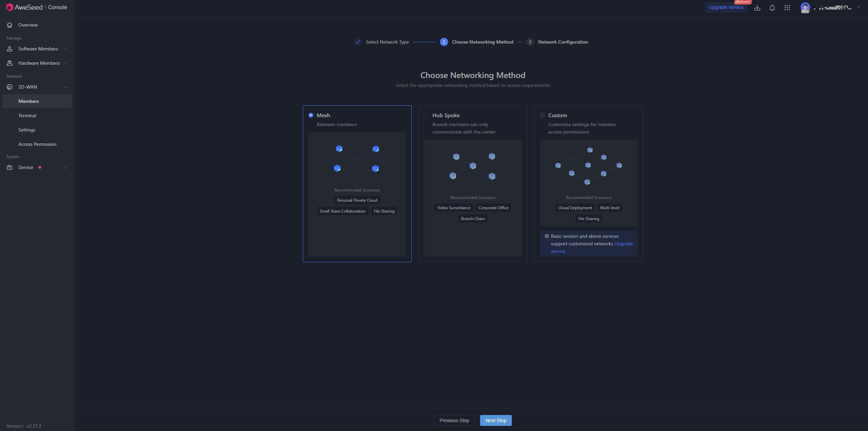Click the Choose Networking Method step label
The width and height of the screenshot is (868, 431).
pos(483,42)
